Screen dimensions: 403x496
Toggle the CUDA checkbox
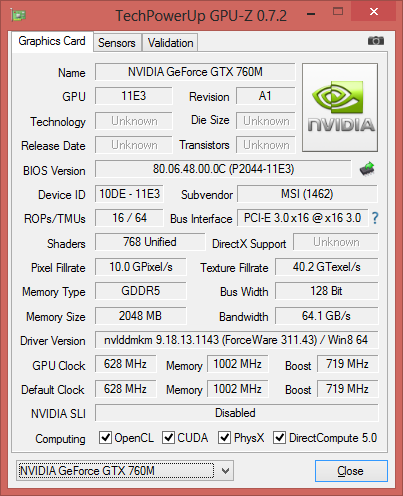pos(168,437)
